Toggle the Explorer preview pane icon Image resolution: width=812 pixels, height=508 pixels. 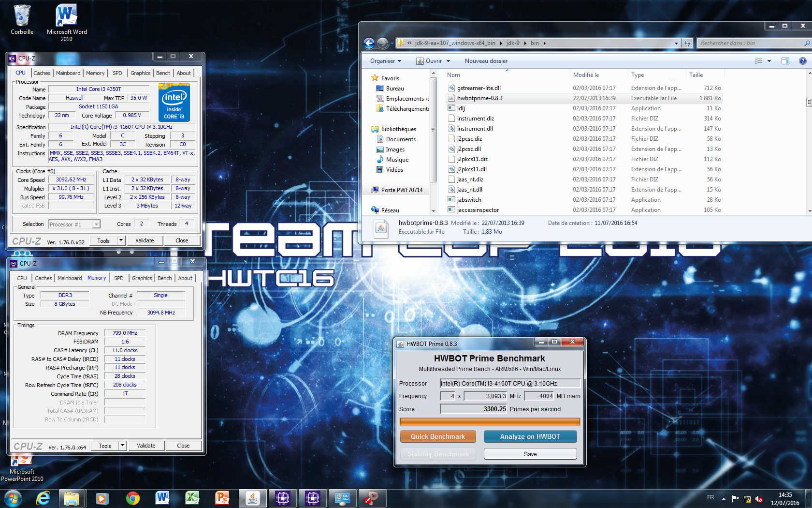pos(785,61)
